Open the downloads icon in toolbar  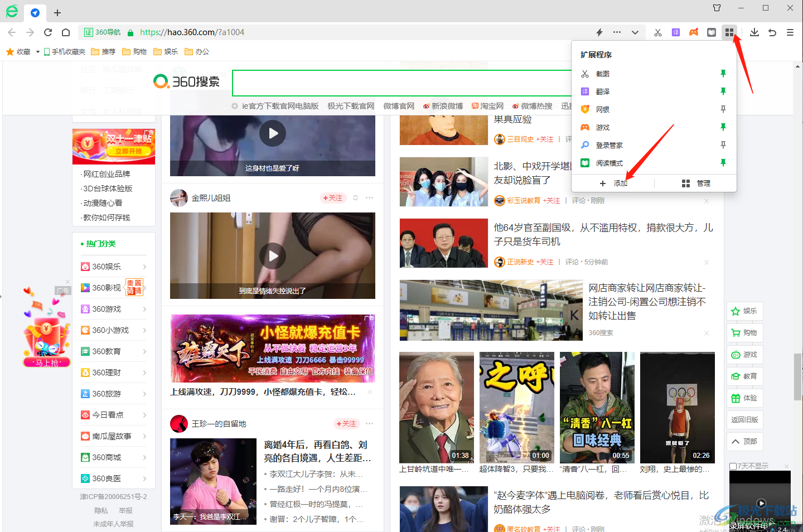pos(754,32)
